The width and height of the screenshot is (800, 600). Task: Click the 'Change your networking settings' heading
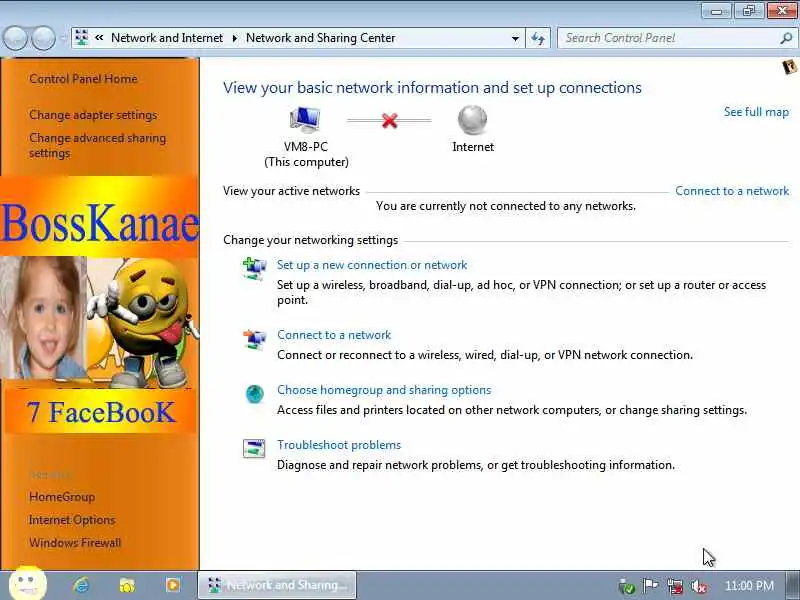310,240
